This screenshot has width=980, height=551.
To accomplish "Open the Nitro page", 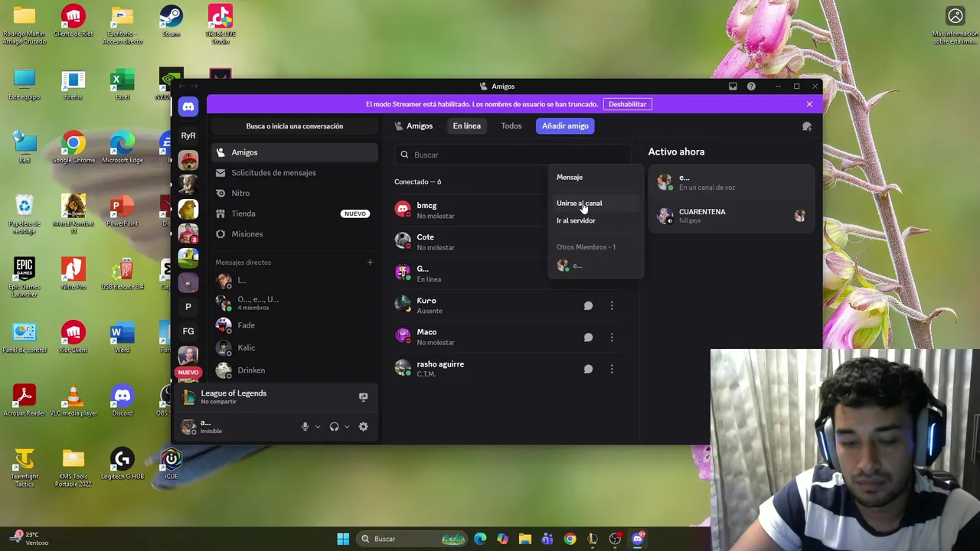I will coord(294,193).
